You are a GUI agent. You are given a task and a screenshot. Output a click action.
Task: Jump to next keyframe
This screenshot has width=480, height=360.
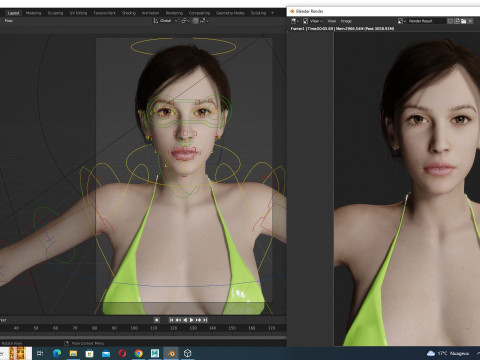(199, 320)
